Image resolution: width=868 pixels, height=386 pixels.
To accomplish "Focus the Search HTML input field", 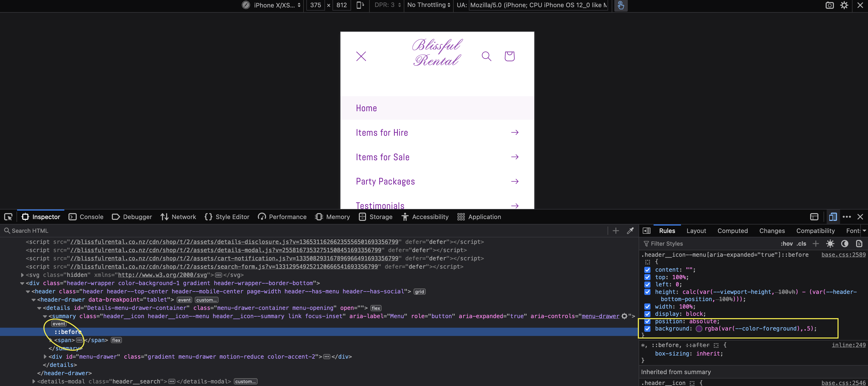I will click(135, 231).
